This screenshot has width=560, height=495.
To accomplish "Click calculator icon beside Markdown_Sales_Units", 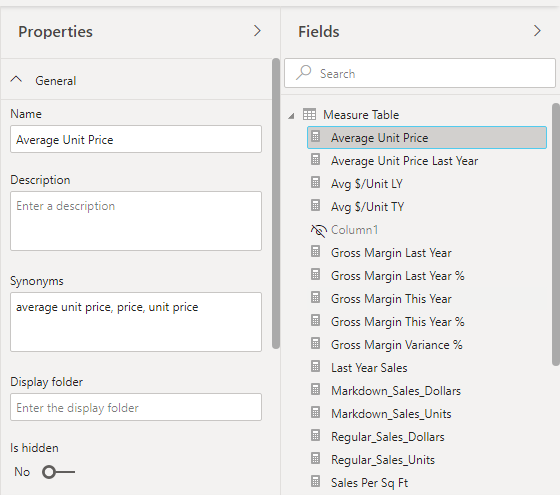I will [x=315, y=412].
